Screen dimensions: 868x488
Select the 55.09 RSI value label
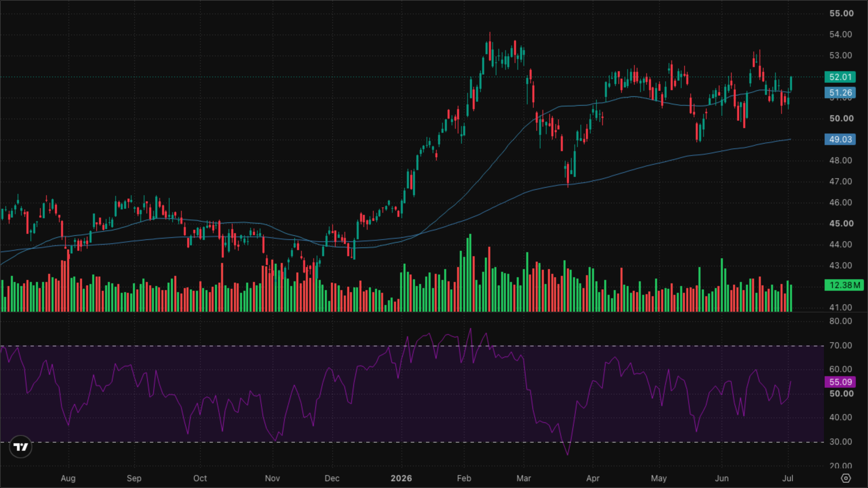[840, 382]
